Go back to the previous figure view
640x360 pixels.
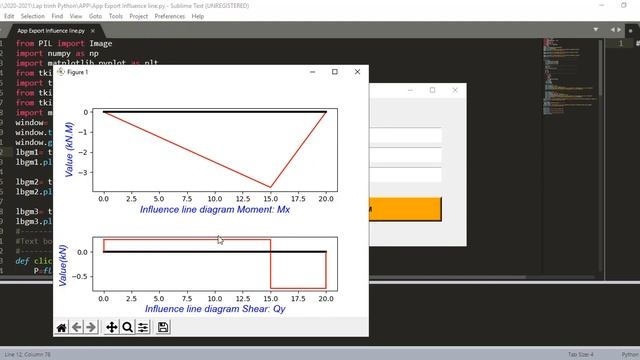[x=76, y=327]
